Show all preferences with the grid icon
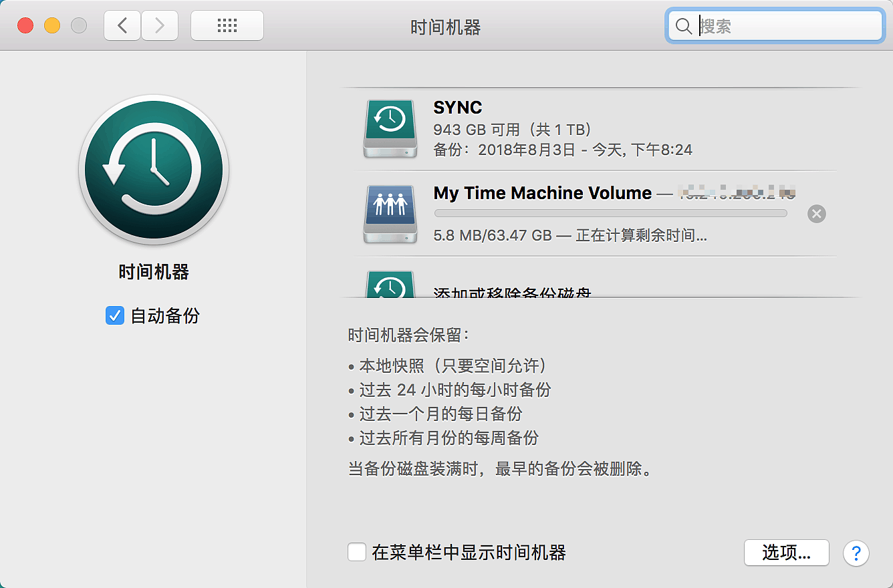The width and height of the screenshot is (893, 588). click(227, 26)
